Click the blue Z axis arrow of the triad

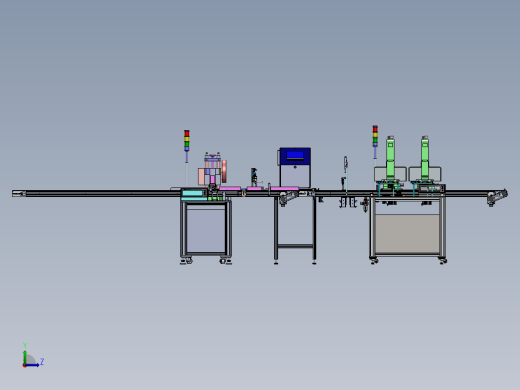pyautogui.click(x=32, y=365)
